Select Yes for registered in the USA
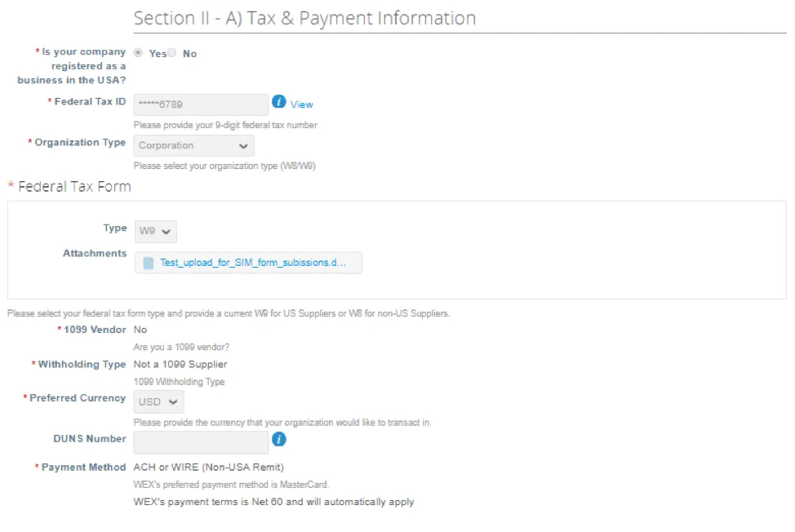 [x=138, y=53]
